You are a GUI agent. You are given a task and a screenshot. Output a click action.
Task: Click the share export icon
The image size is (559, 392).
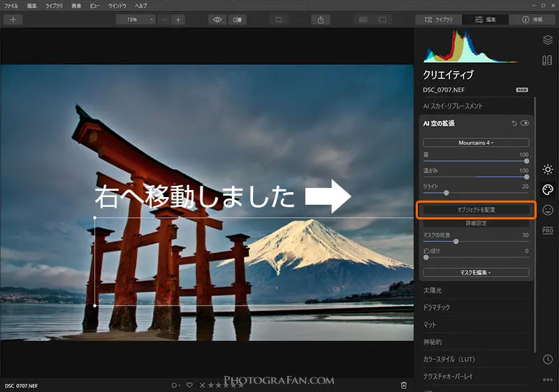(321, 20)
